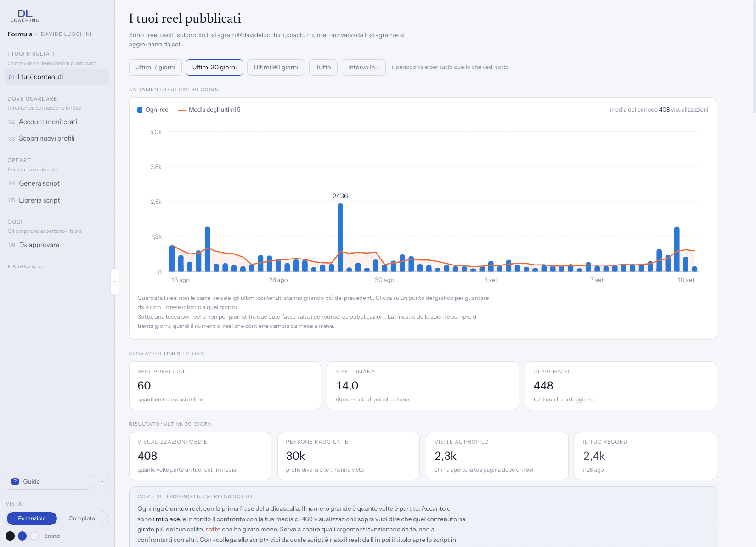756x547 pixels.
Task: Click the Visite al profilo 2,3k card
Action: (x=497, y=456)
